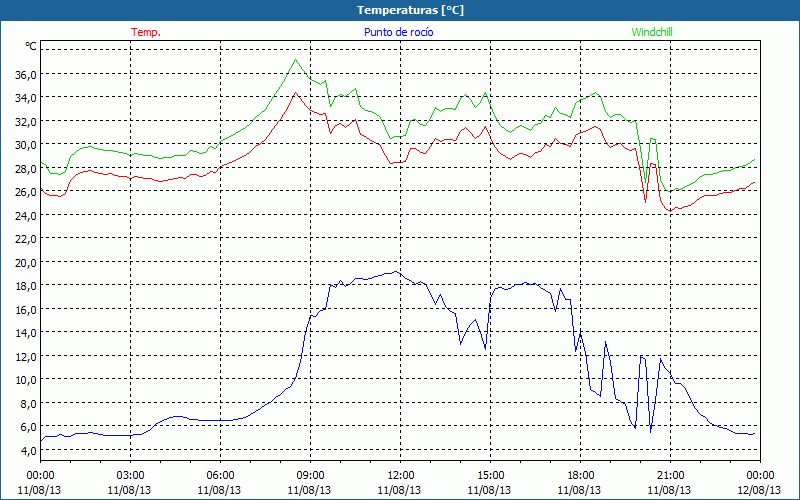
Task: Click the 20,0 y-axis value
Action: pyautogui.click(x=26, y=263)
